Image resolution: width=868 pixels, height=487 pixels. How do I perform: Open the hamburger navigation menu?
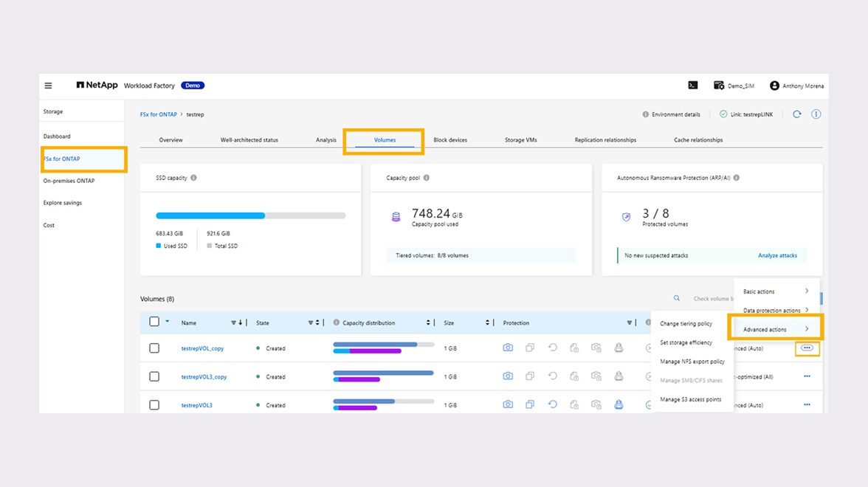click(49, 86)
